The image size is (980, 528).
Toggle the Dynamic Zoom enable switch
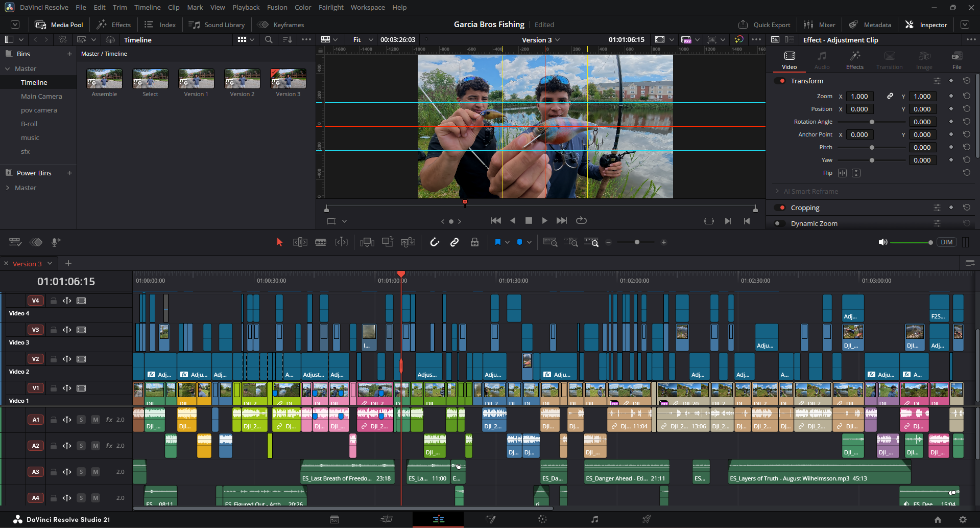(780, 223)
